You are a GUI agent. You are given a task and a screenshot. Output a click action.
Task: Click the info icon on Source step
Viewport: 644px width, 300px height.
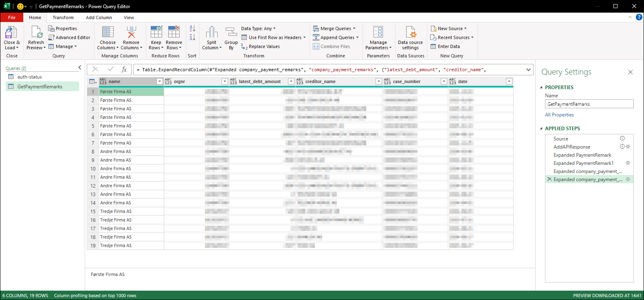pyautogui.click(x=622, y=138)
